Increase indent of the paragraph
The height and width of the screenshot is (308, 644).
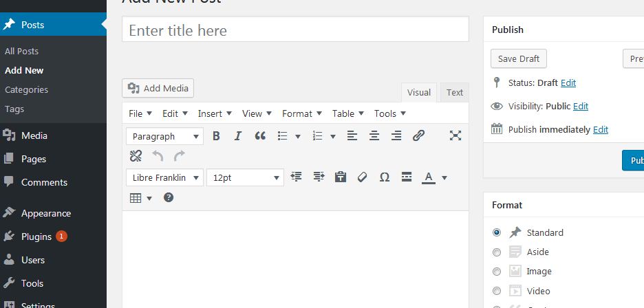pos(319,177)
